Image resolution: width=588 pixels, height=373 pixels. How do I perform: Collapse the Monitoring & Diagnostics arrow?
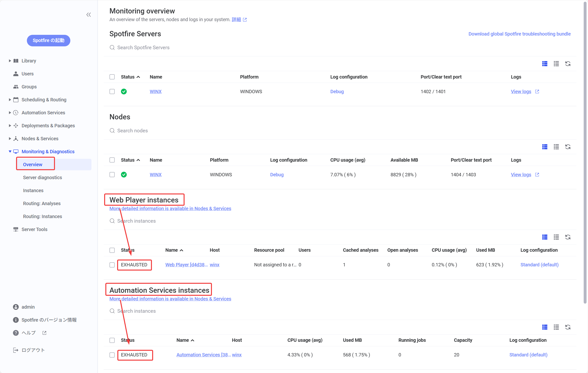click(x=10, y=151)
